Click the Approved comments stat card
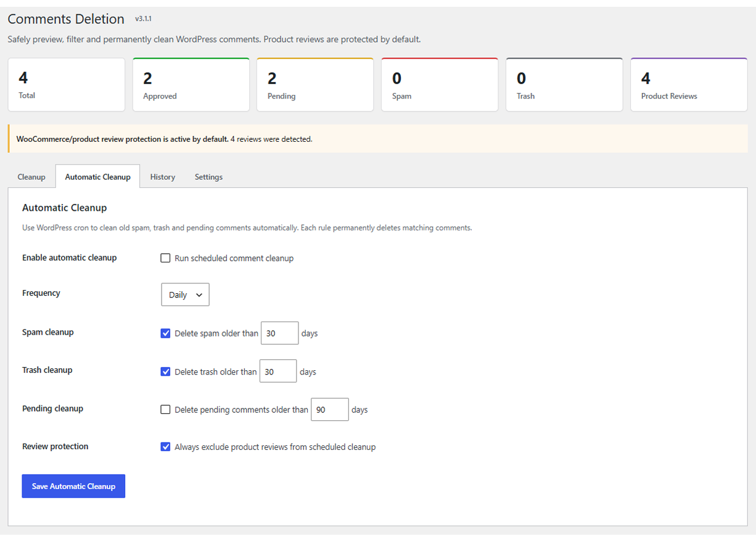 (x=191, y=84)
